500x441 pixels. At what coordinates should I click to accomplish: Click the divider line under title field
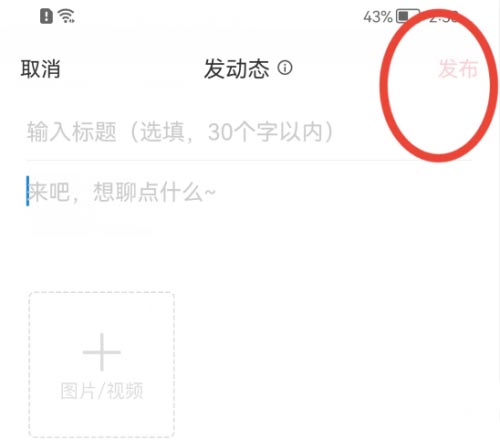point(249,160)
